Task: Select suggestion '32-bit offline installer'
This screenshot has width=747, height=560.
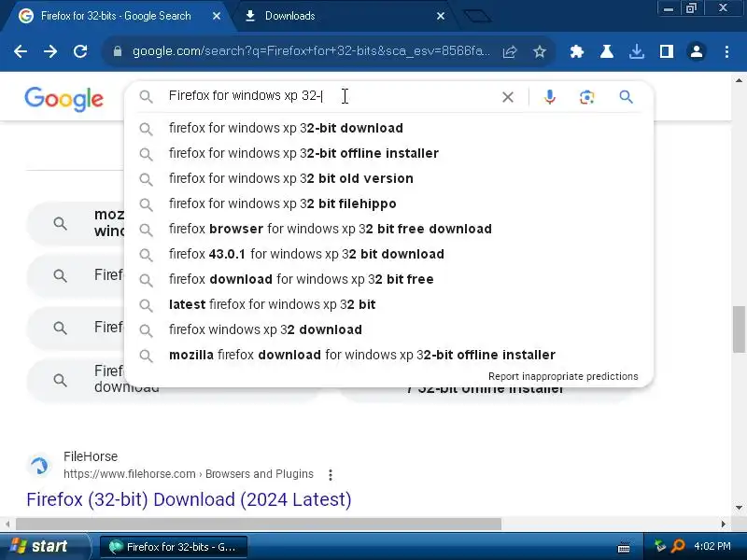Action: click(x=389, y=153)
